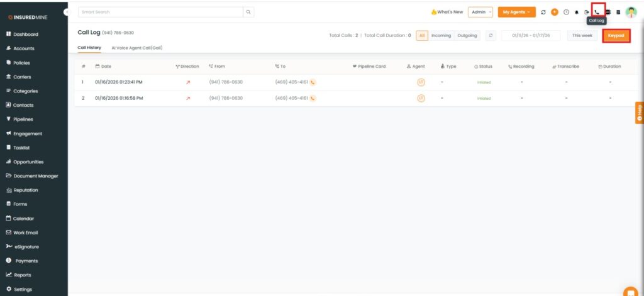Click the notifications bell icon
The image size is (644, 296).
(577, 12)
